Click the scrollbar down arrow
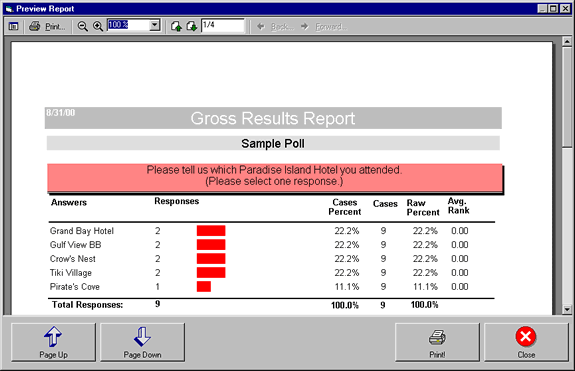 pos(567,309)
